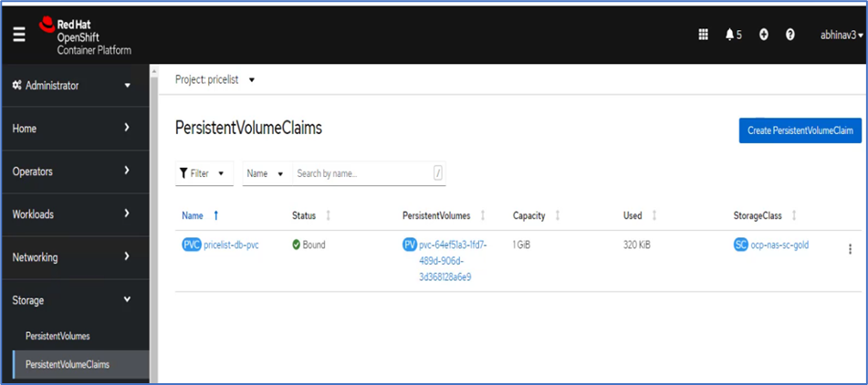Image resolution: width=868 pixels, height=385 pixels.
Task: Select PersistentVolumes in the sidebar
Action: (x=58, y=336)
